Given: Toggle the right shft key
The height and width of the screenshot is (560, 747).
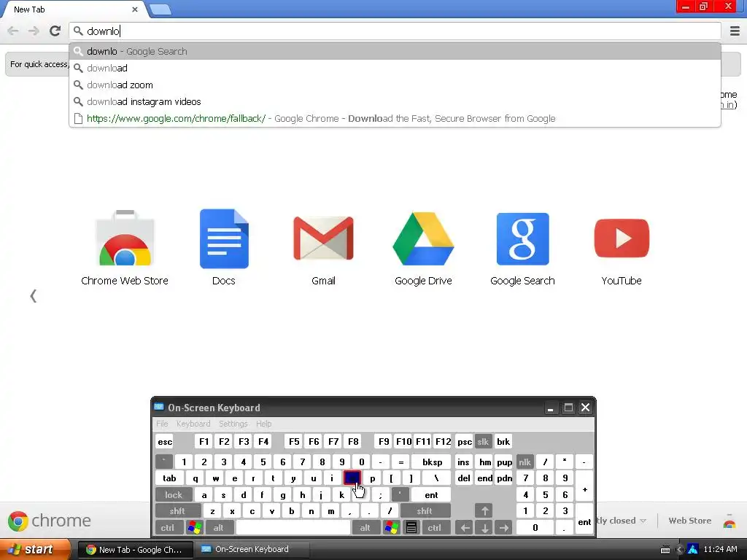Looking at the screenshot, I should pyautogui.click(x=425, y=511).
